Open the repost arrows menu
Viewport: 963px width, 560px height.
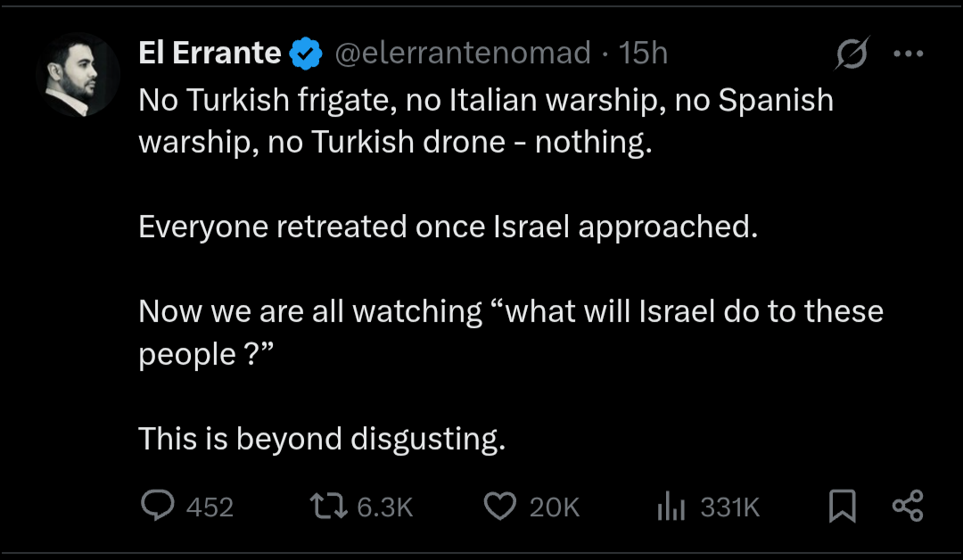(x=327, y=506)
